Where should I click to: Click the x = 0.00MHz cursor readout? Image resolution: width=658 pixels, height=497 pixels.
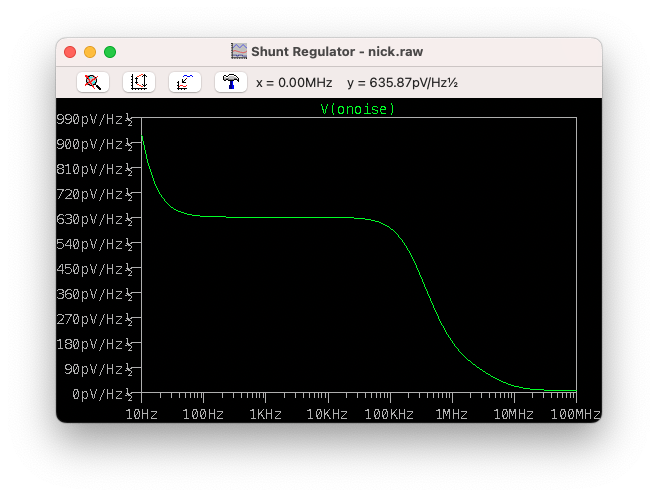(x=294, y=83)
